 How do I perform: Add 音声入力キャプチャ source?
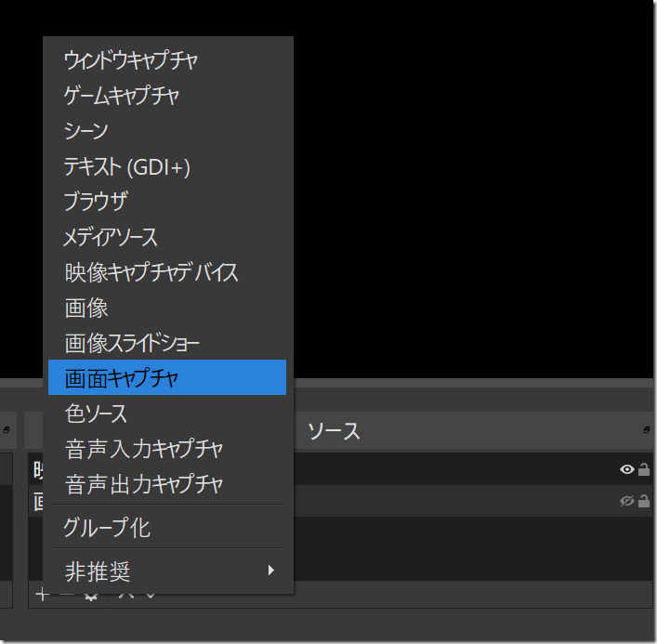coord(167,448)
